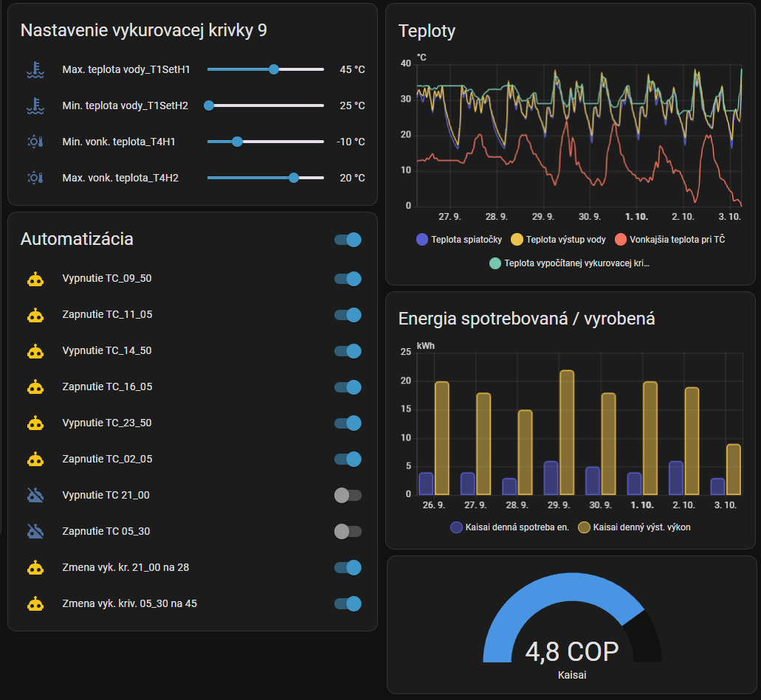Click the Max. vonk. teplota_T4H2 slider handle
Screen dimensions: 761x700
[x=294, y=178]
